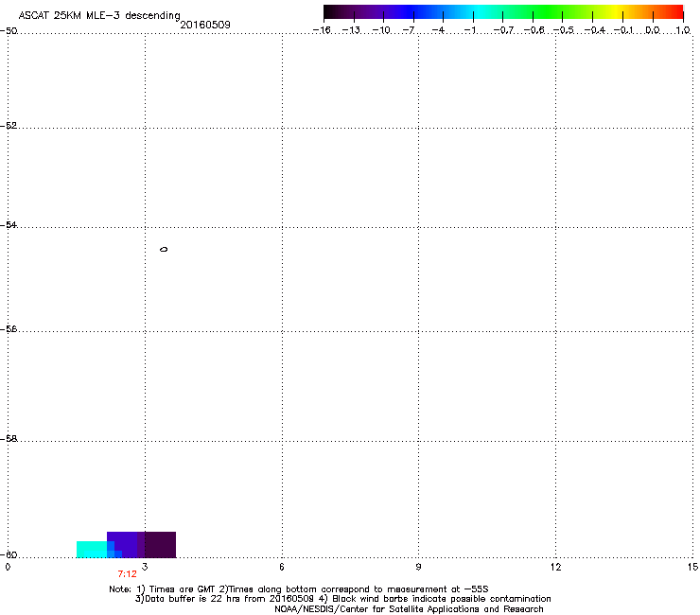Image resolution: width=700 pixels, height=615 pixels.
Task: Click the -52 latitude axis label
Action: point(9,126)
